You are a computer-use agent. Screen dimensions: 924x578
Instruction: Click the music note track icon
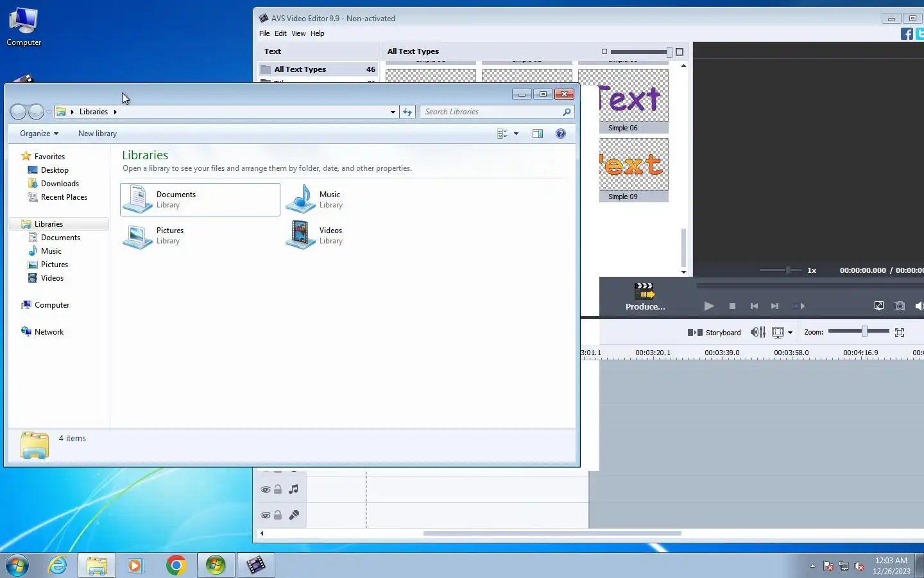click(294, 489)
